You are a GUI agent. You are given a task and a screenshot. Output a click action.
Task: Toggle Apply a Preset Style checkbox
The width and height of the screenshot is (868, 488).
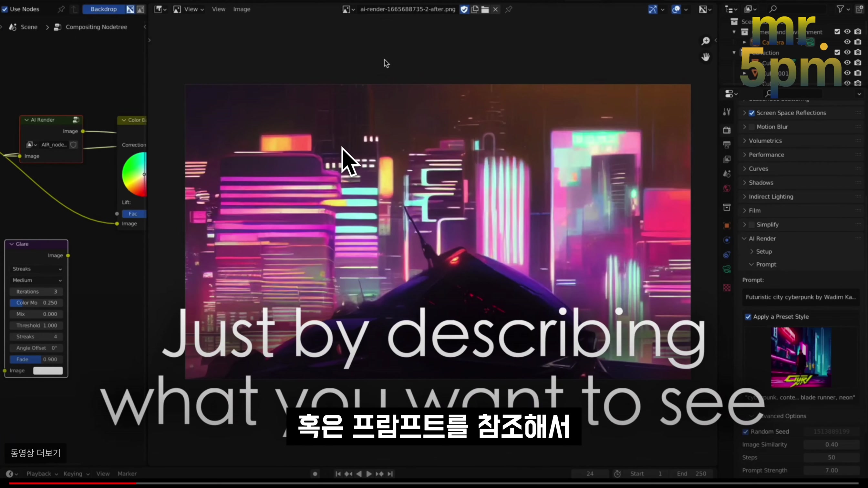click(x=748, y=317)
